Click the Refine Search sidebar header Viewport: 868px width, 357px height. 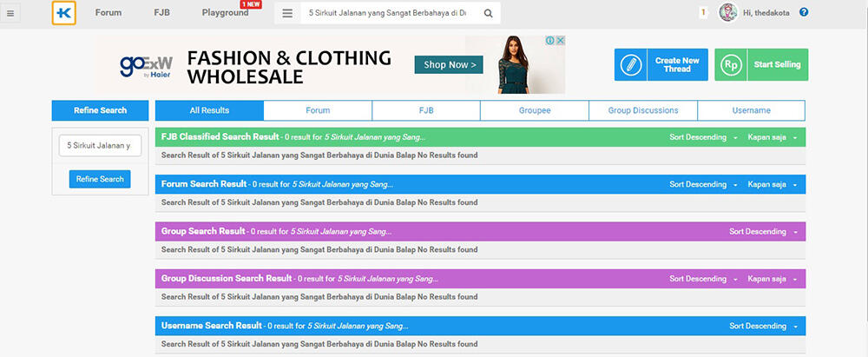[x=100, y=110]
